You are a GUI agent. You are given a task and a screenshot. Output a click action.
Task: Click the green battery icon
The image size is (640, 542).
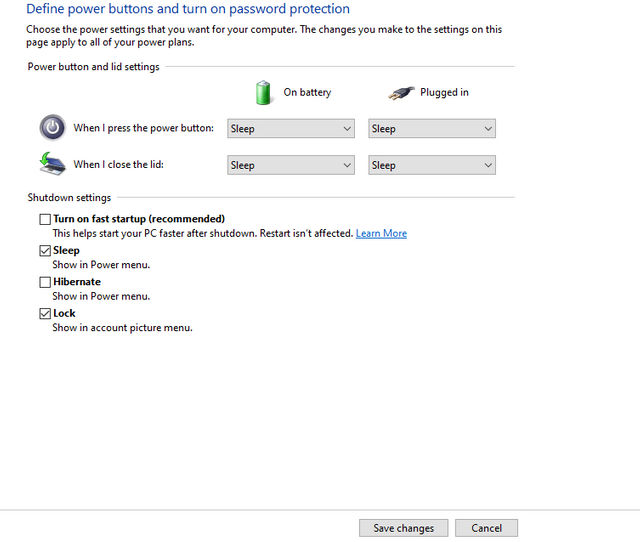point(263,93)
